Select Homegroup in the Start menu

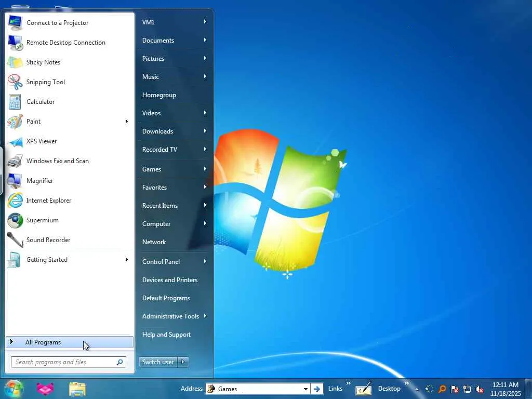point(175,95)
